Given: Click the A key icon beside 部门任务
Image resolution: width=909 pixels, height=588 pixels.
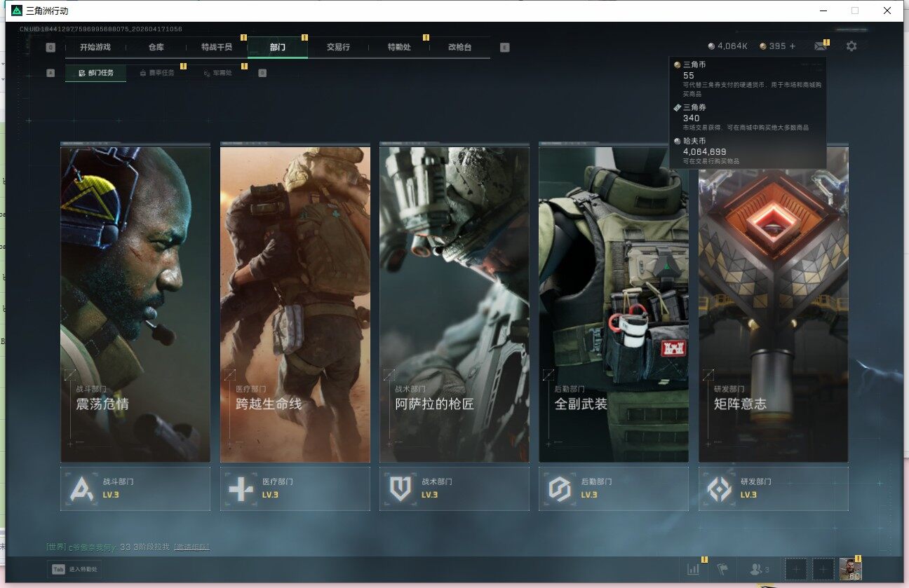Looking at the screenshot, I should pos(50,72).
